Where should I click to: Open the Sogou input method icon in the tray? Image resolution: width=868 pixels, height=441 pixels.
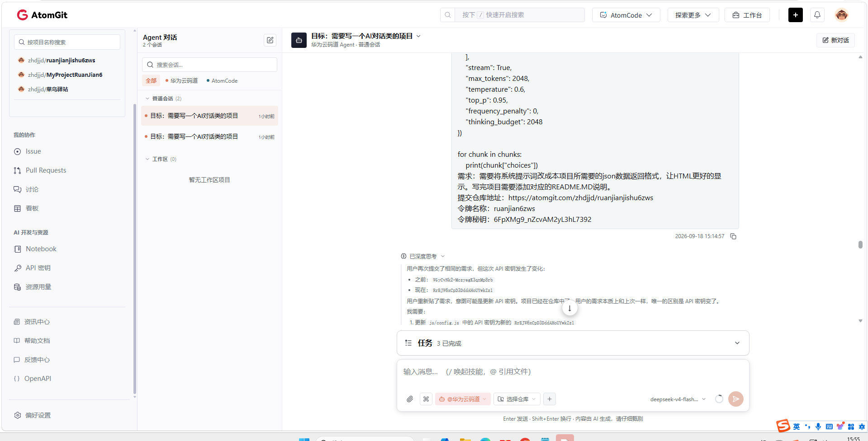tap(783, 426)
